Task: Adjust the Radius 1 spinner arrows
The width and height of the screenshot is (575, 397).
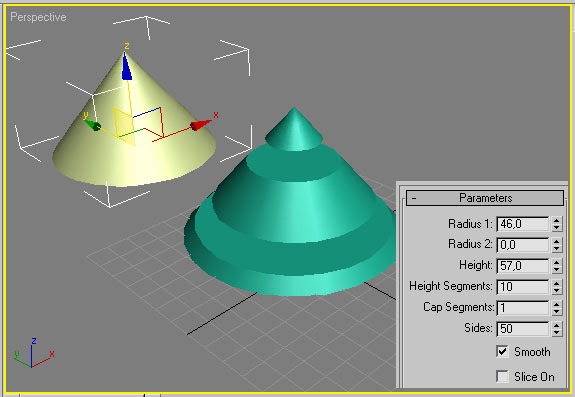Action: tap(556, 224)
